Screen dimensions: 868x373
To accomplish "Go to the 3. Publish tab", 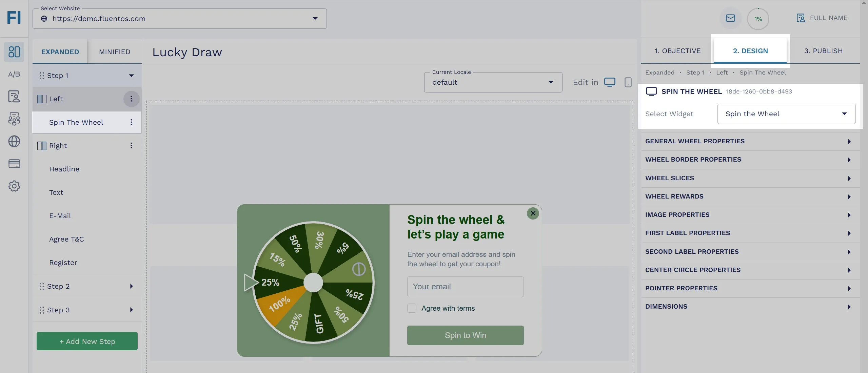I will tap(823, 51).
